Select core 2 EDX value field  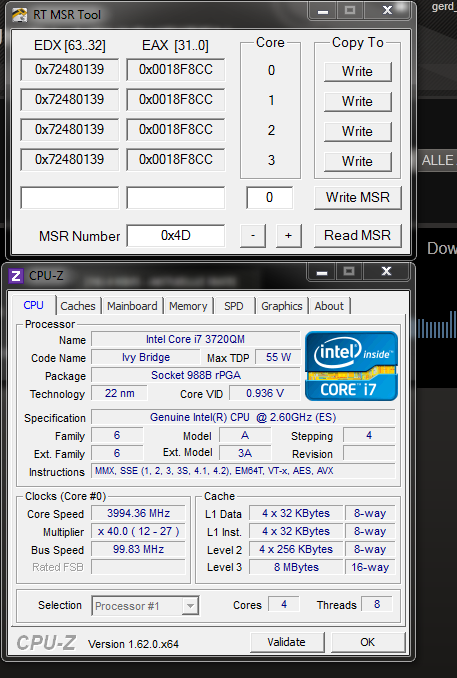pos(69,129)
